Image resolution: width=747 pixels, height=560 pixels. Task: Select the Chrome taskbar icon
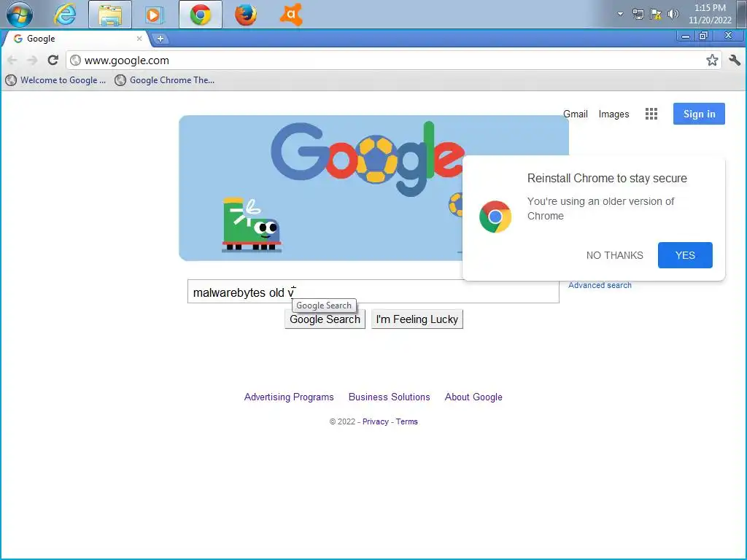pyautogui.click(x=201, y=15)
